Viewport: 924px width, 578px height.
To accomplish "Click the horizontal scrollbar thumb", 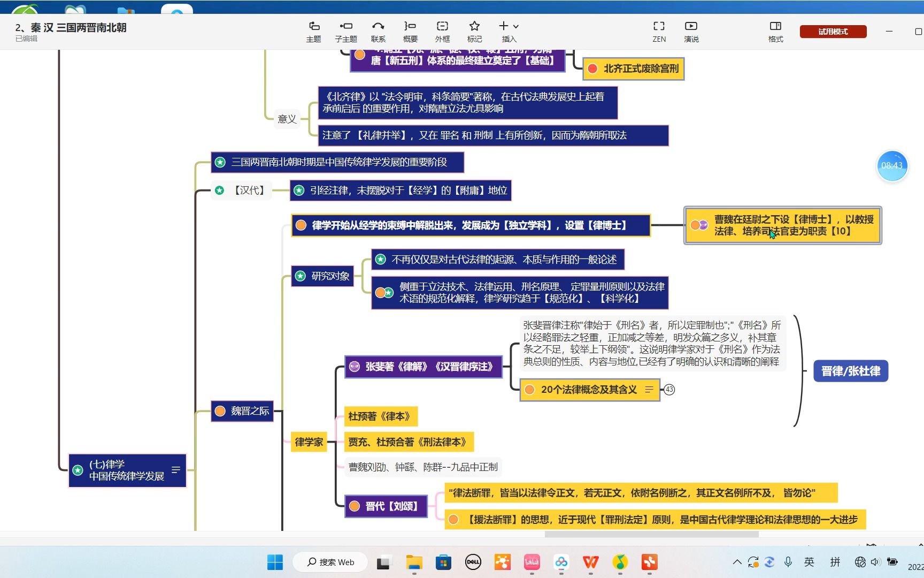I will click(x=651, y=534).
